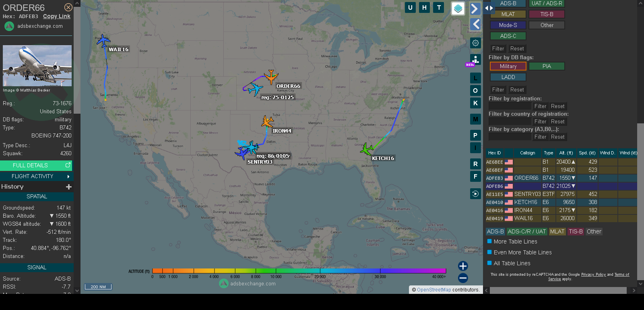The image size is (644, 310).
Task: Sort table by Type column header
Action: pos(548,153)
